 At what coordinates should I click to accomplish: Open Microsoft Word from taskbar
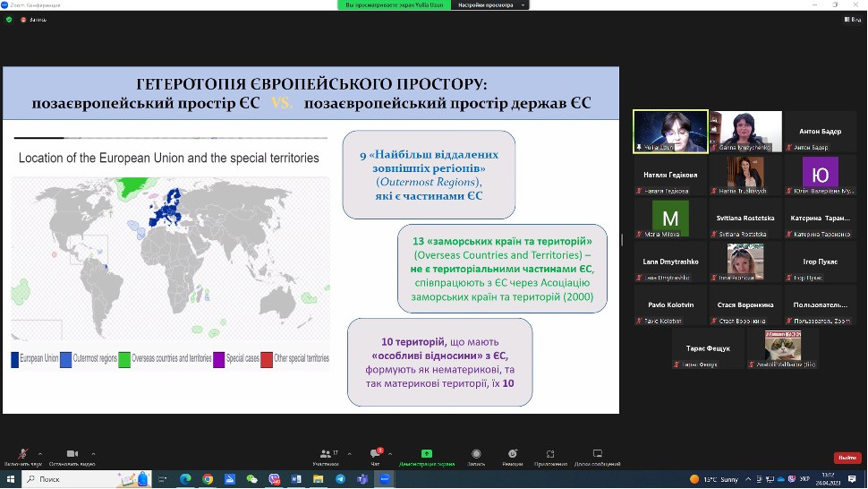(296, 479)
